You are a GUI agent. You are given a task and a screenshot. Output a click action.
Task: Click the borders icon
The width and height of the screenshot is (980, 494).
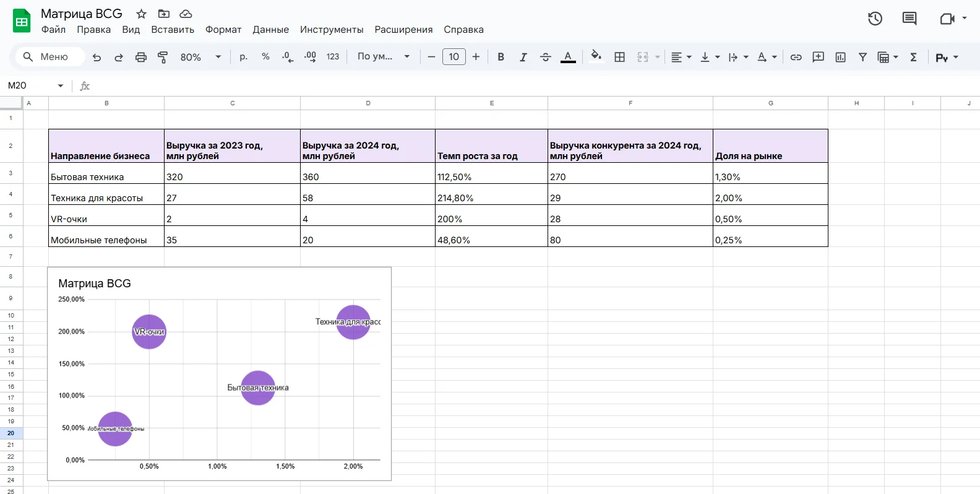619,57
